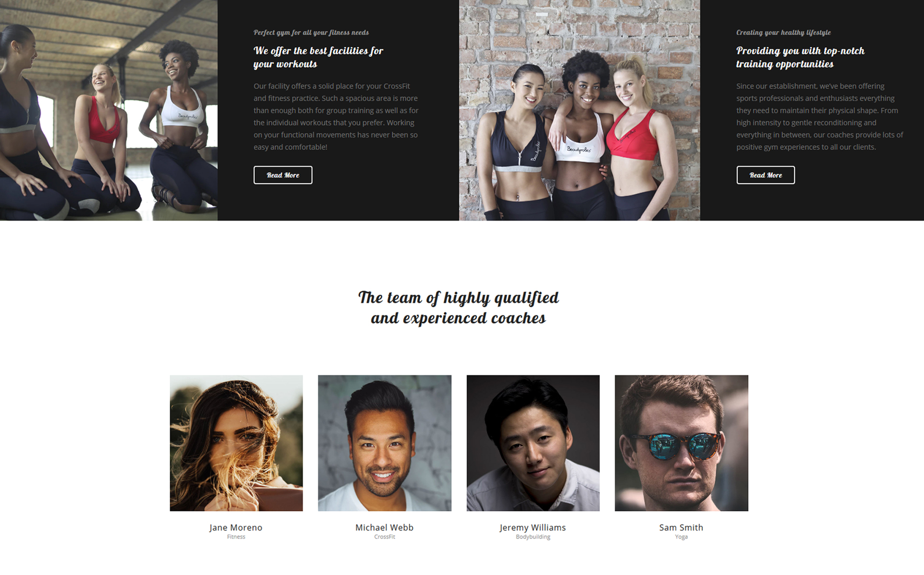Click Read More under top-notch training section
Screen dimensions: 924x575
click(765, 175)
